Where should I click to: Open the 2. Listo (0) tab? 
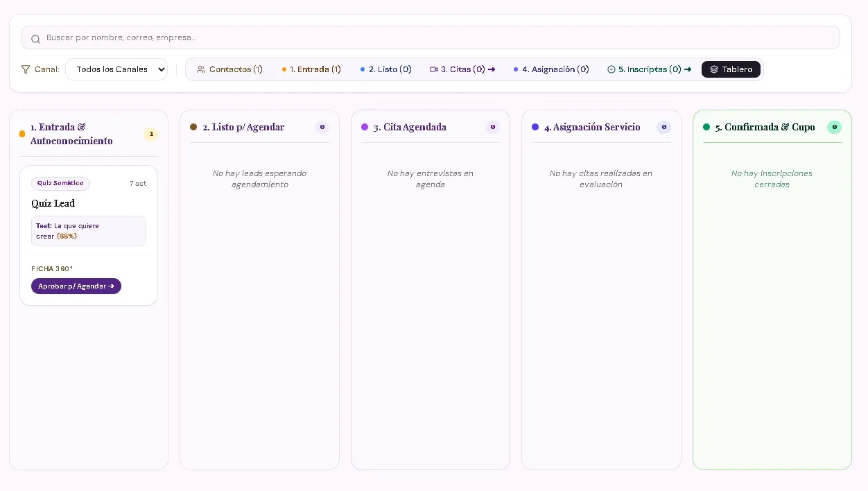click(x=386, y=69)
